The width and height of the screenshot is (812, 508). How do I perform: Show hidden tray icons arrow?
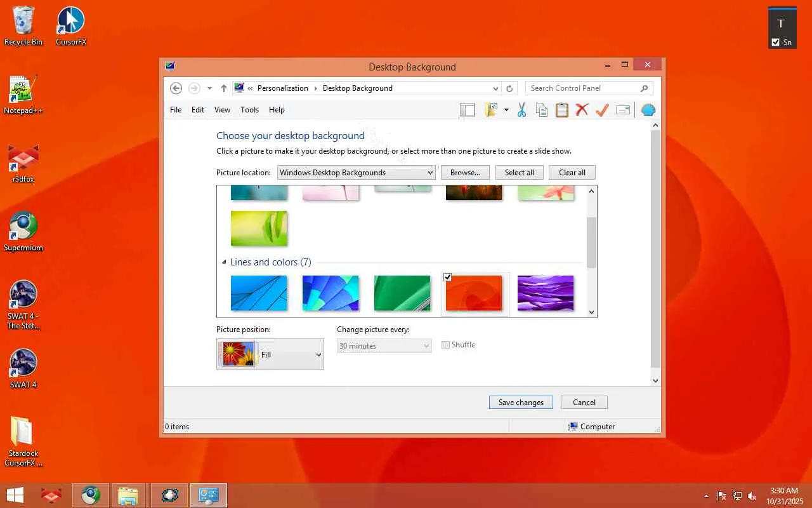point(706,496)
